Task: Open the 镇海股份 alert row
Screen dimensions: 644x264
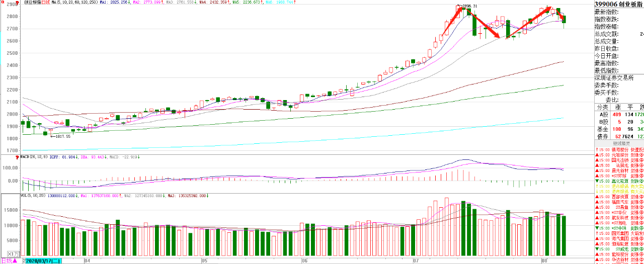Action: point(619,149)
